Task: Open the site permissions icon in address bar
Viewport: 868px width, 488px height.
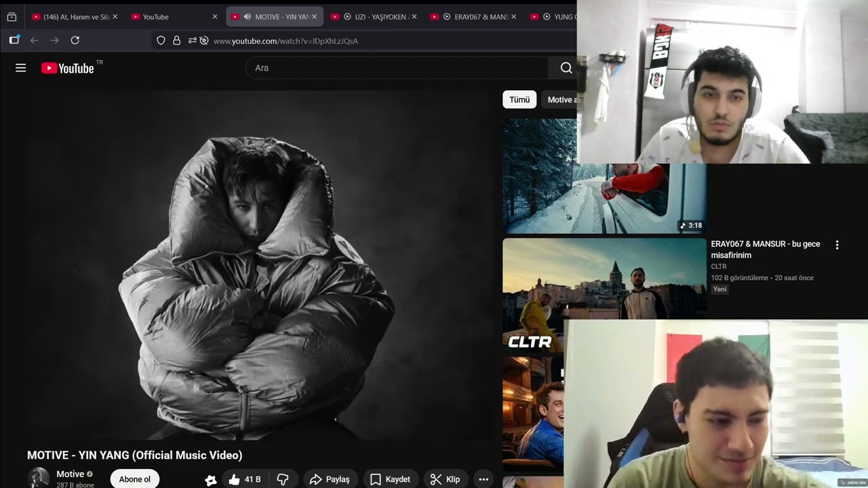Action: click(x=192, y=41)
